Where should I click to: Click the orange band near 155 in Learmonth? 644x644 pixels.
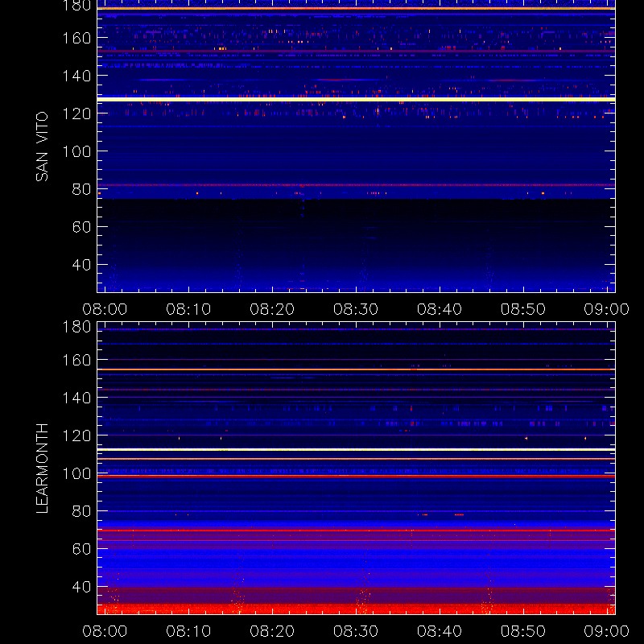(356, 369)
